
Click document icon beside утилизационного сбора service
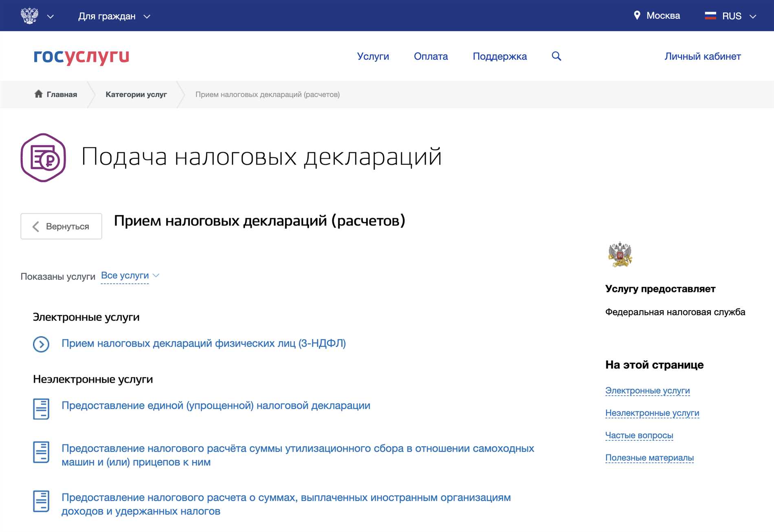[x=41, y=452]
